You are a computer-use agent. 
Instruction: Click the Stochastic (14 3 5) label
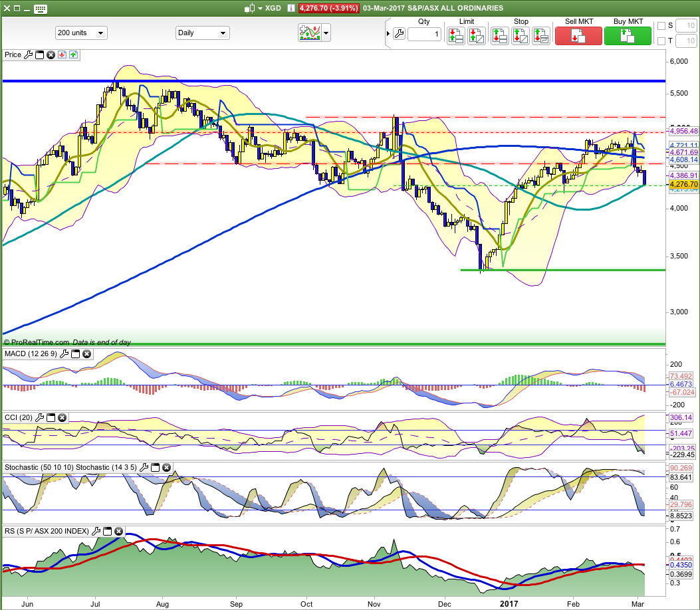[106, 468]
